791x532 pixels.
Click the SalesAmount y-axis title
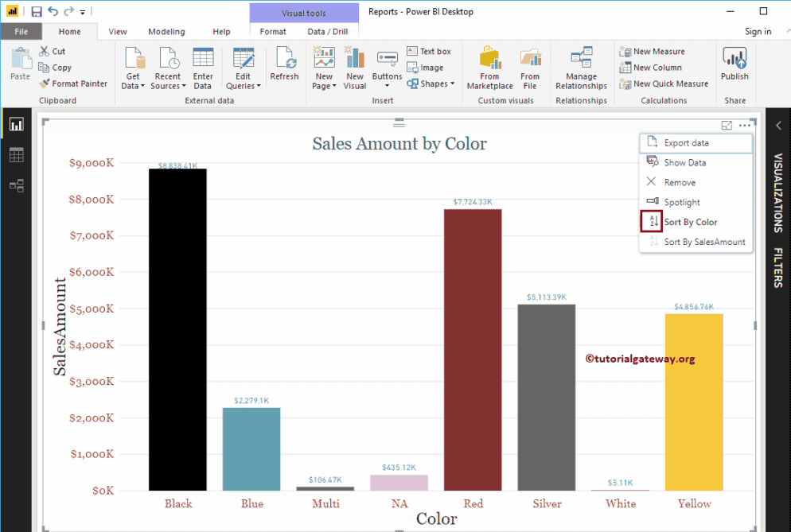click(60, 327)
